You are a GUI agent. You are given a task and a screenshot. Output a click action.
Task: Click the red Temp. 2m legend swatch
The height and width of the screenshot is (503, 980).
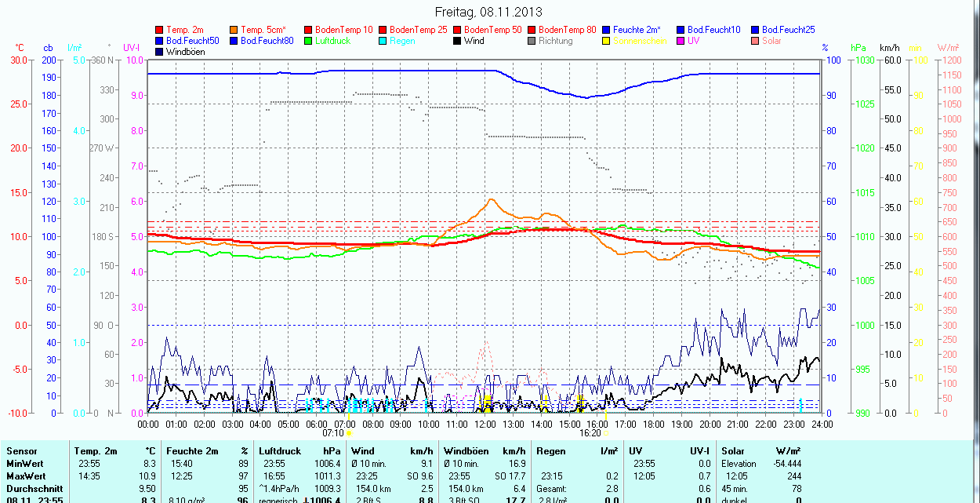(x=160, y=30)
